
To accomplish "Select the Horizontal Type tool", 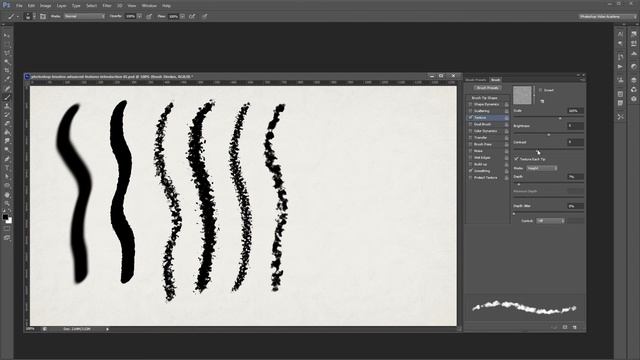I will (7, 168).
